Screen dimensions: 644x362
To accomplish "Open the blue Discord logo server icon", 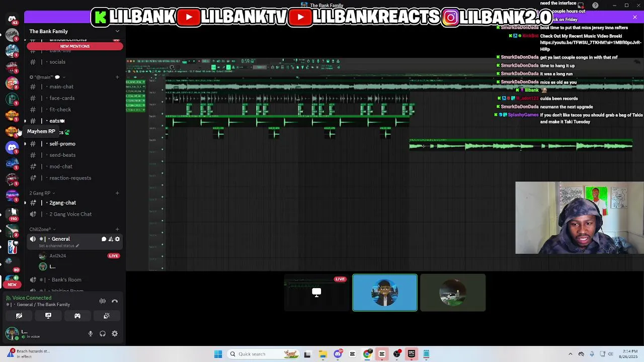I will [x=12, y=147].
